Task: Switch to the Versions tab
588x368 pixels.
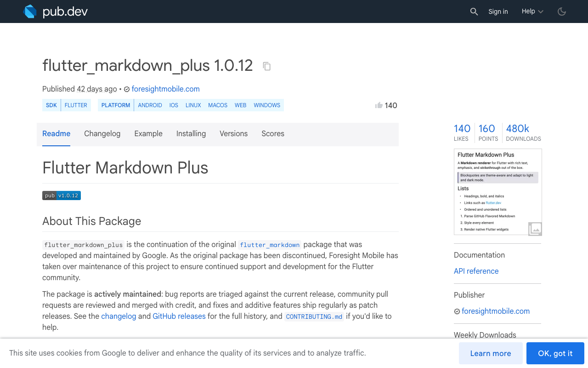Action: click(x=233, y=134)
